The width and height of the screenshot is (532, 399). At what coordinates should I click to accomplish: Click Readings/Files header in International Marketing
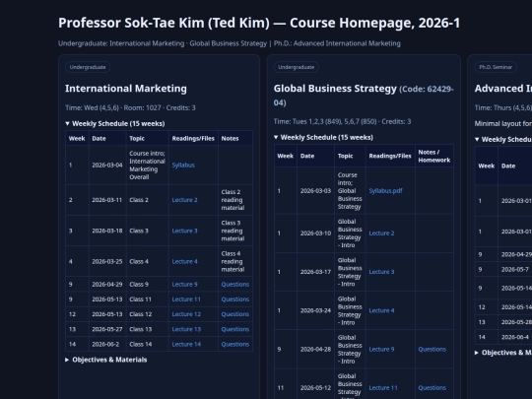point(193,139)
